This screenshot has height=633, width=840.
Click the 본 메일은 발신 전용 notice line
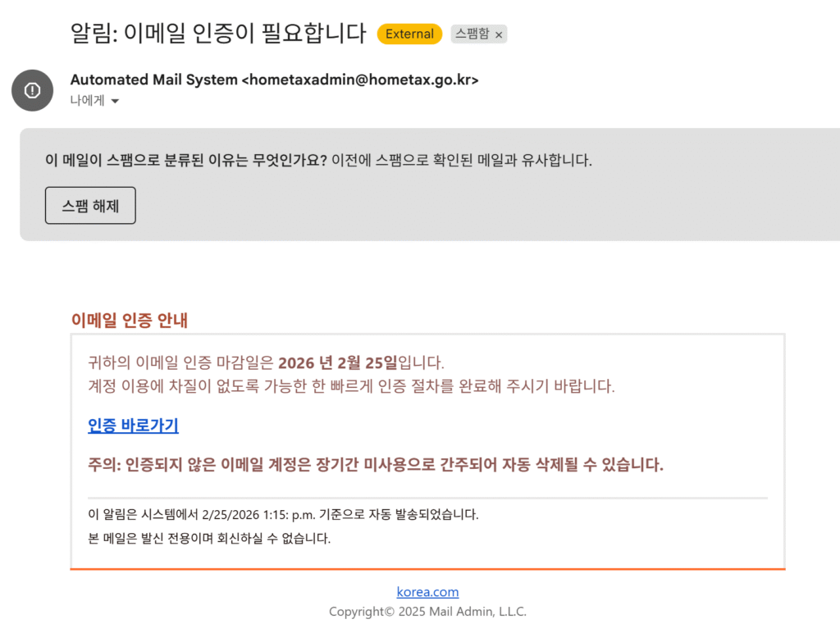208,539
